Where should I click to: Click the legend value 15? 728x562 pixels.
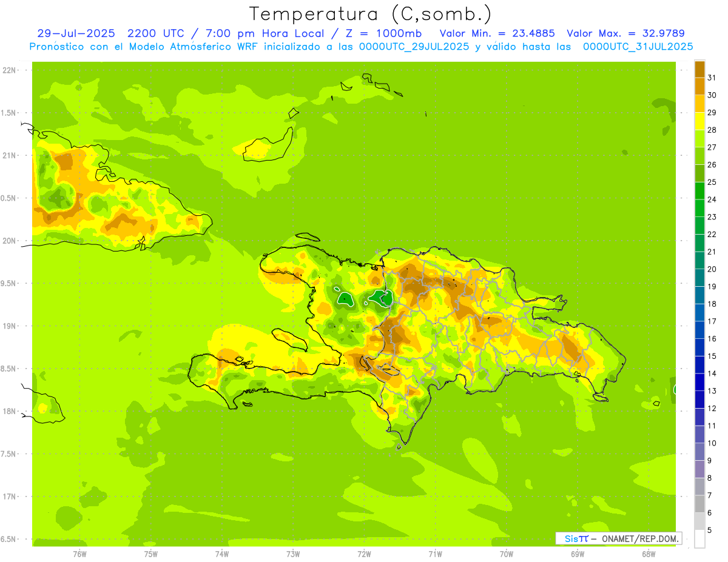click(x=712, y=356)
